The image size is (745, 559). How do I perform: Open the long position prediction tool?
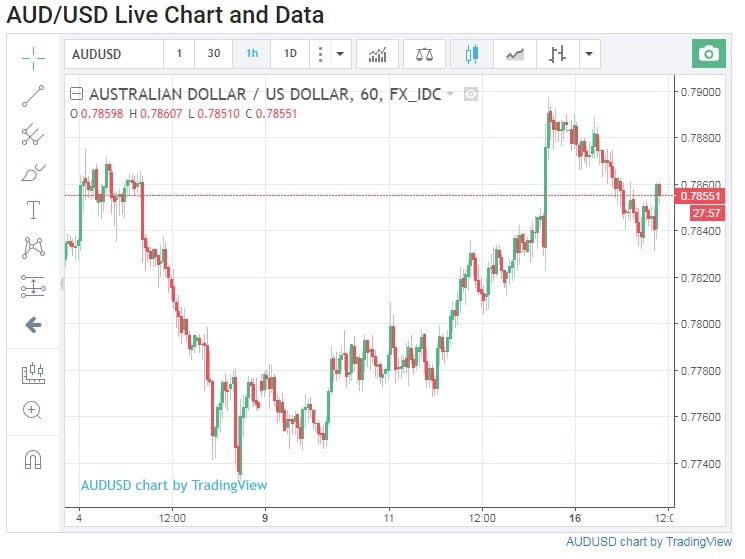(33, 286)
